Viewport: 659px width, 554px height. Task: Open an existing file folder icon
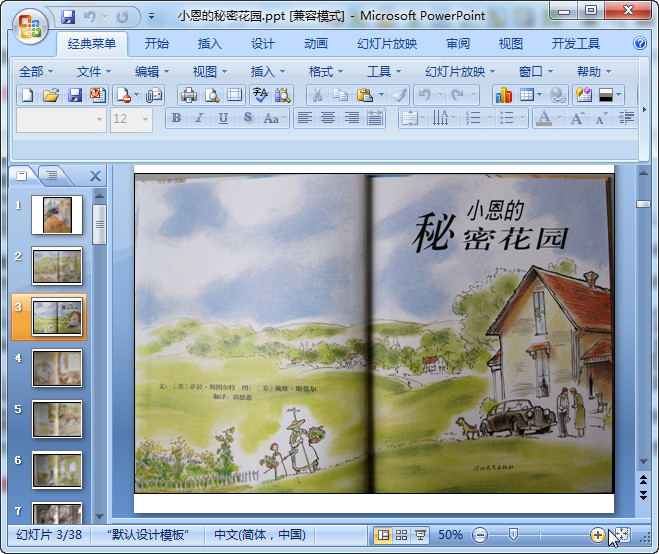click(x=51, y=95)
